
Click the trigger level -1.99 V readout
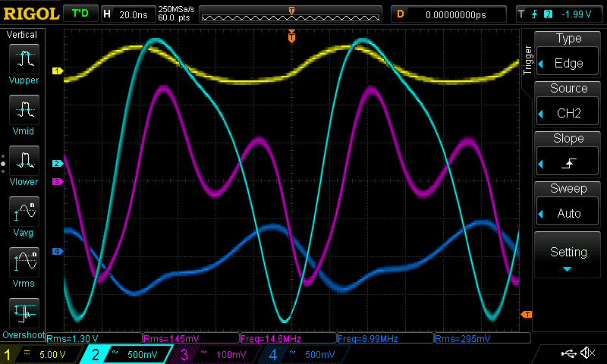point(577,14)
